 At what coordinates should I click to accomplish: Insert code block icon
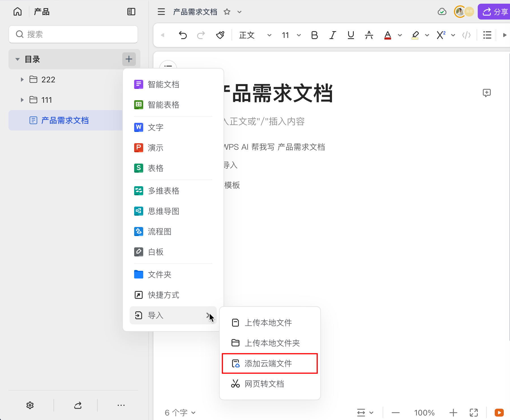coord(466,35)
